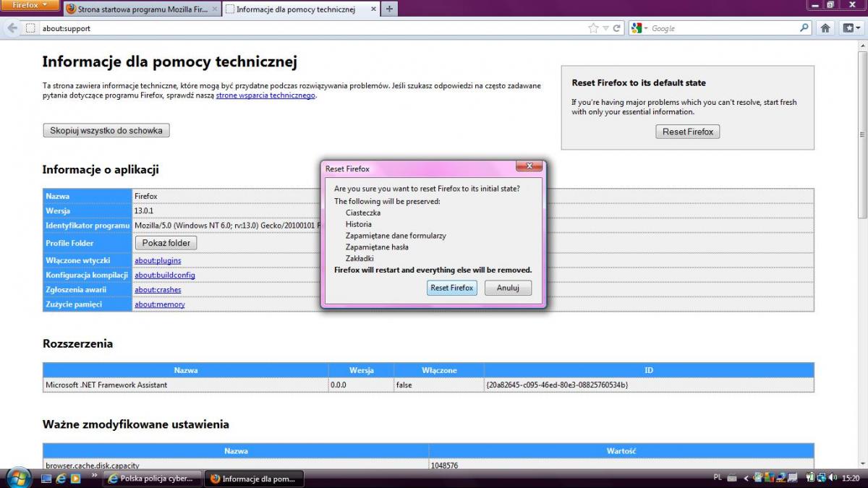Image resolution: width=868 pixels, height=488 pixels.
Task: Click Anuluj to cancel the reset
Action: coord(508,288)
